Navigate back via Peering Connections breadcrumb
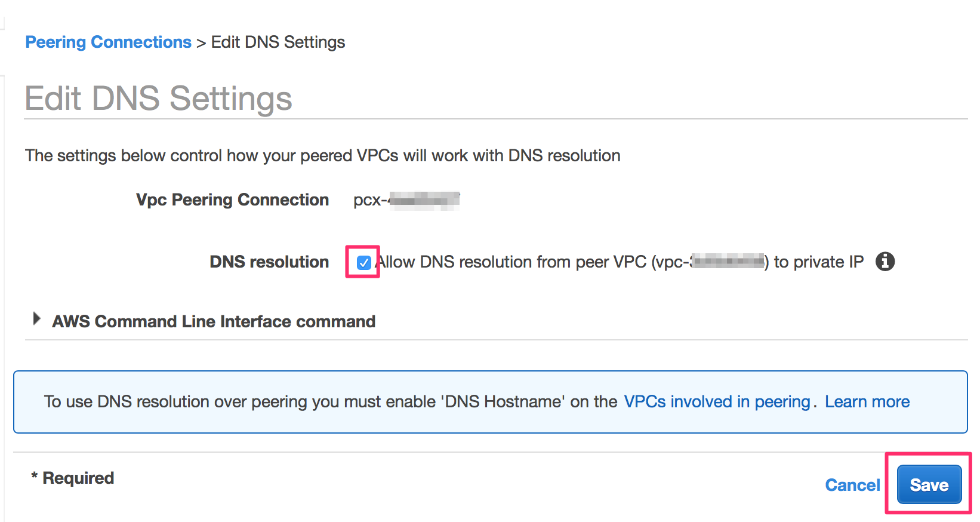This screenshot has width=980, height=522. [107, 42]
